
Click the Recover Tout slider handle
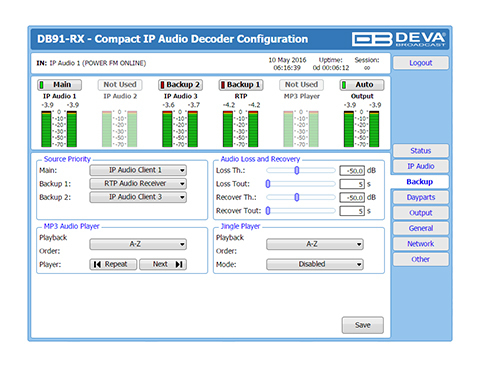(x=268, y=211)
